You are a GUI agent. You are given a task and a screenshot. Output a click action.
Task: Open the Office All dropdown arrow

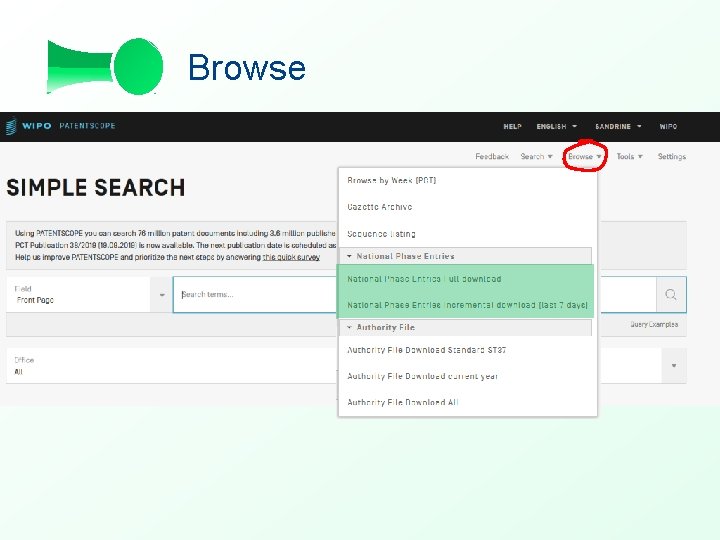(x=674, y=366)
